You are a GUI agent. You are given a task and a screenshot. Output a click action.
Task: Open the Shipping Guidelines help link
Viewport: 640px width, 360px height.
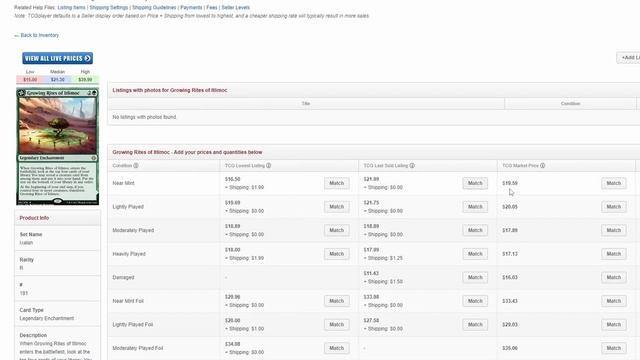coord(154,7)
